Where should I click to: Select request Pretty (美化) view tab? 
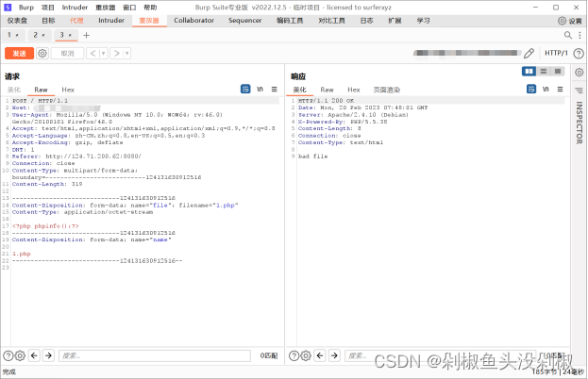tap(14, 90)
